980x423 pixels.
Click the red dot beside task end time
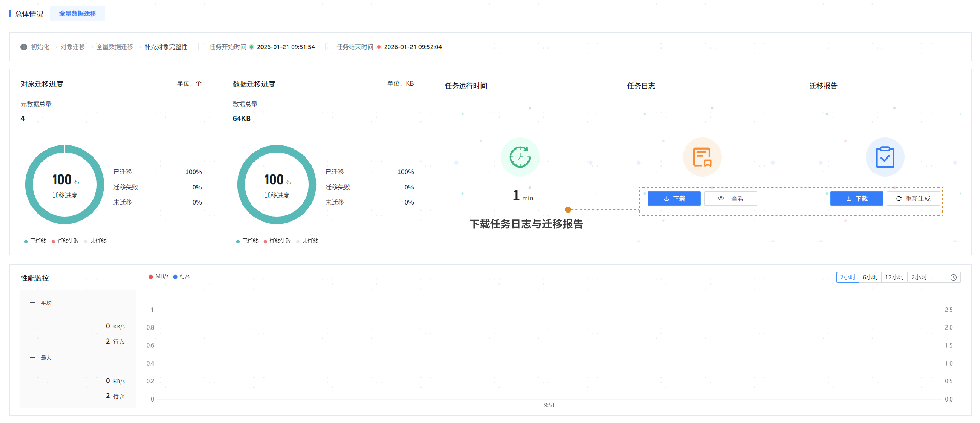[379, 47]
